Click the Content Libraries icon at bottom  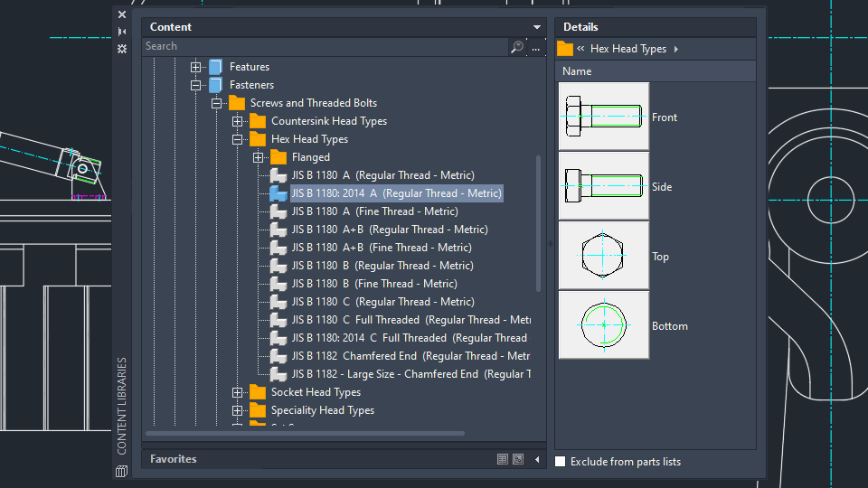tap(122, 471)
